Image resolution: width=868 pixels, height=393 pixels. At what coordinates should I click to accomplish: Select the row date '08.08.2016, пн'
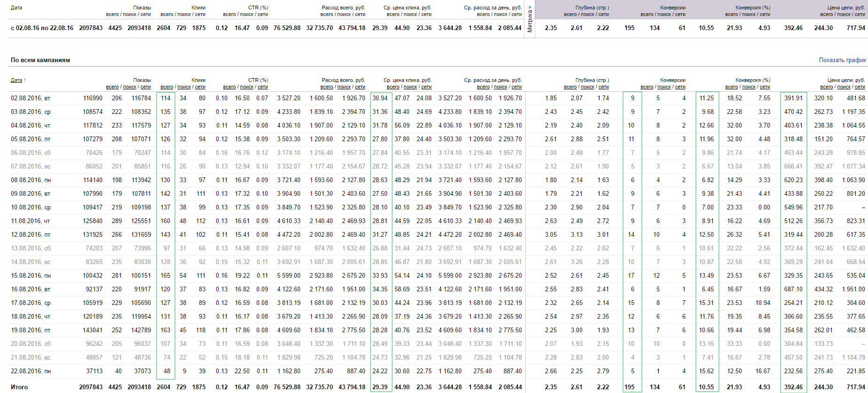point(31,180)
